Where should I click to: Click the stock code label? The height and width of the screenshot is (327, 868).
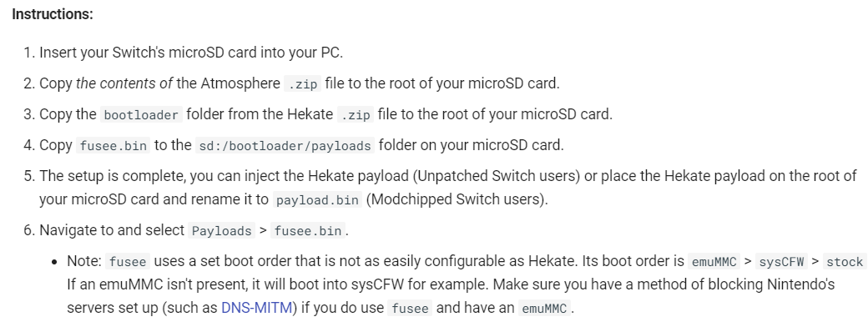[x=845, y=262]
